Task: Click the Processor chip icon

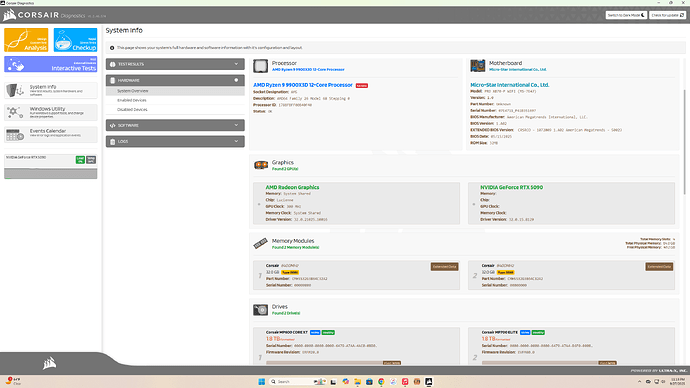Action: pos(261,66)
